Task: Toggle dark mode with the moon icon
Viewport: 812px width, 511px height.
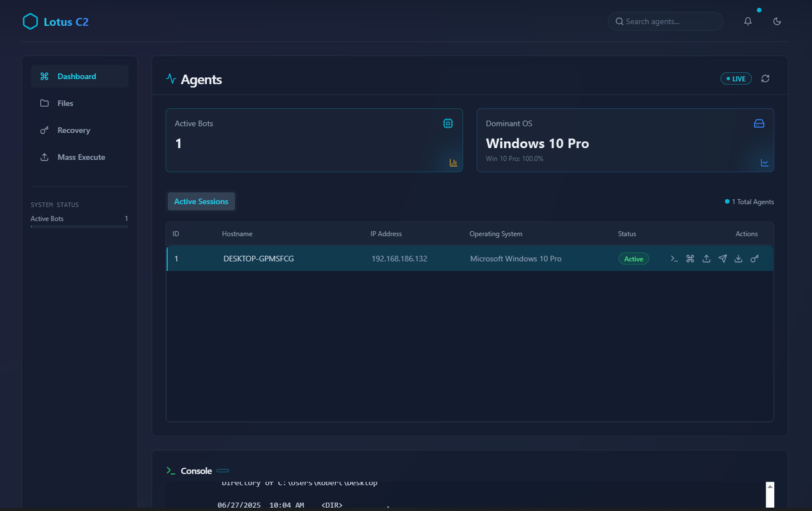Action: [x=777, y=21]
